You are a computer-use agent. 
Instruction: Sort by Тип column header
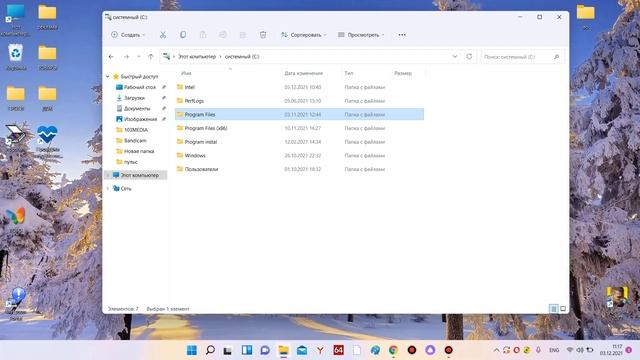(349, 73)
